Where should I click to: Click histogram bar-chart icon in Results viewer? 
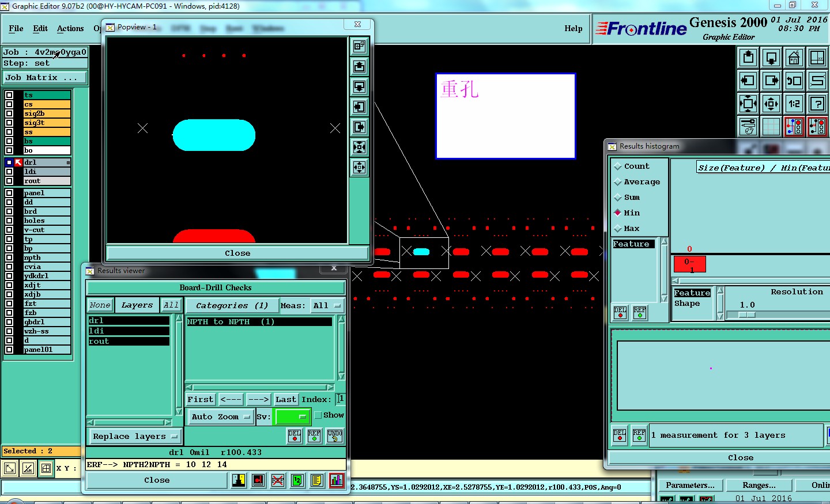click(337, 480)
